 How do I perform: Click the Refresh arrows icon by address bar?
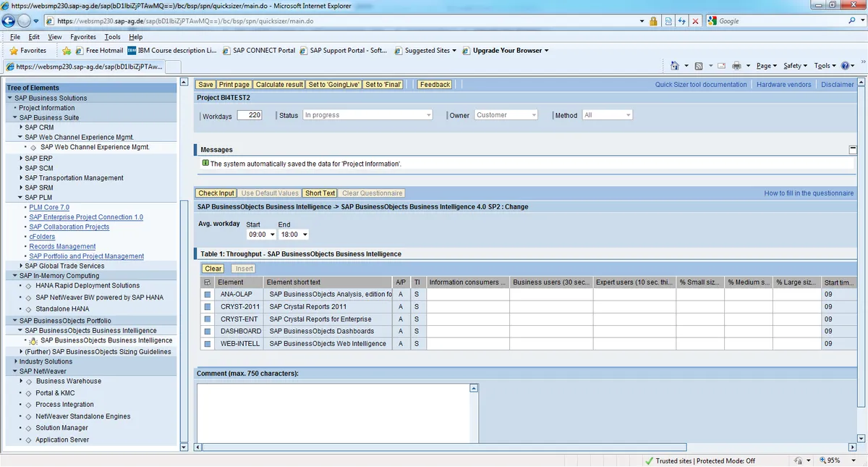(681, 21)
